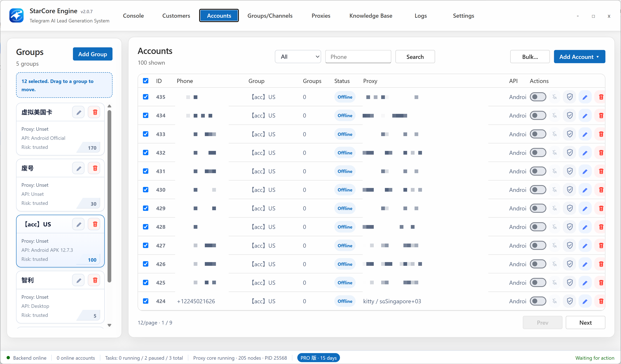Image resolution: width=621 pixels, height=364 pixels.
Task: Edit account 429
Action: 585,208
